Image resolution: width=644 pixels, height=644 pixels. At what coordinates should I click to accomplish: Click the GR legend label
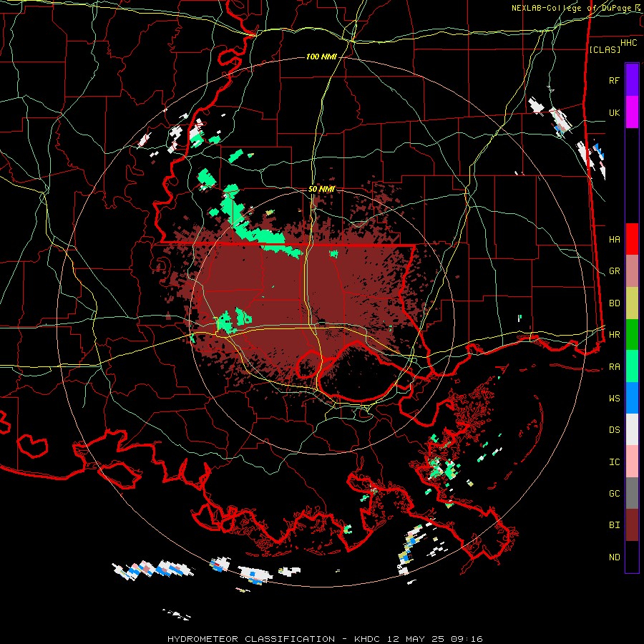[614, 271]
